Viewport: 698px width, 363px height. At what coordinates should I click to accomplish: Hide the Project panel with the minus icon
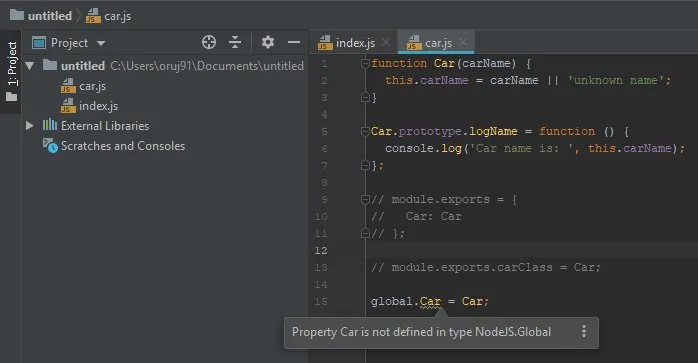[x=294, y=42]
